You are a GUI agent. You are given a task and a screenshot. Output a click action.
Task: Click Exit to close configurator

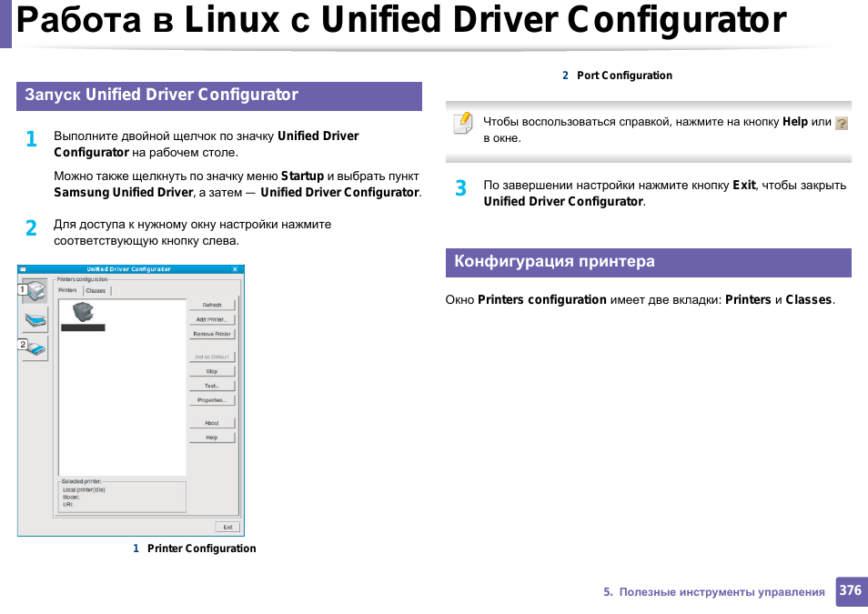point(227,527)
